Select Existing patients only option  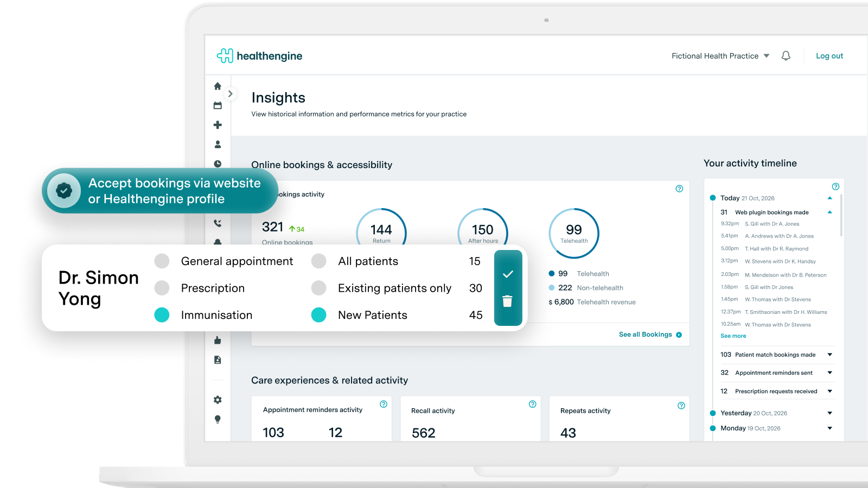click(319, 288)
